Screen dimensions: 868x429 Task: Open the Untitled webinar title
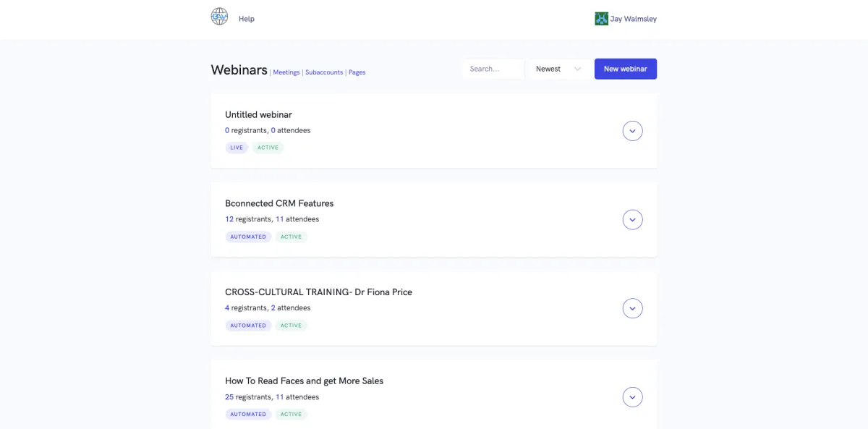[258, 114]
